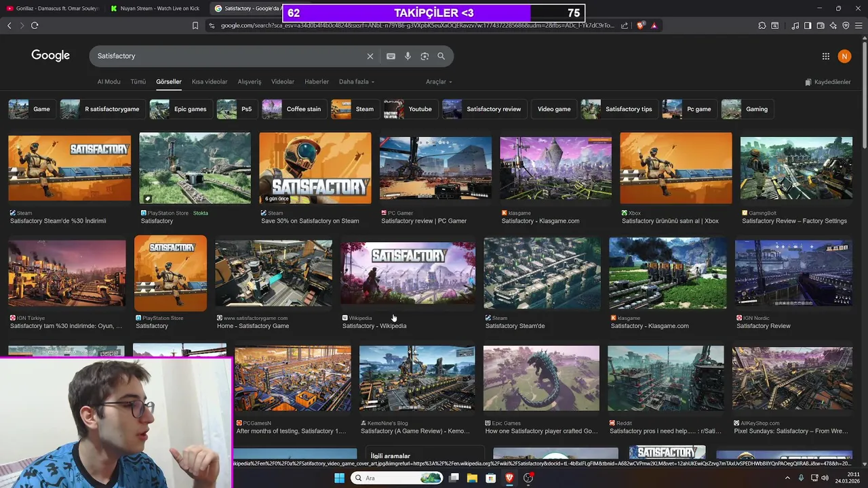Open the Save 30% on Satisfactory thumbnail
The width and height of the screenshot is (868, 488).
click(x=315, y=168)
